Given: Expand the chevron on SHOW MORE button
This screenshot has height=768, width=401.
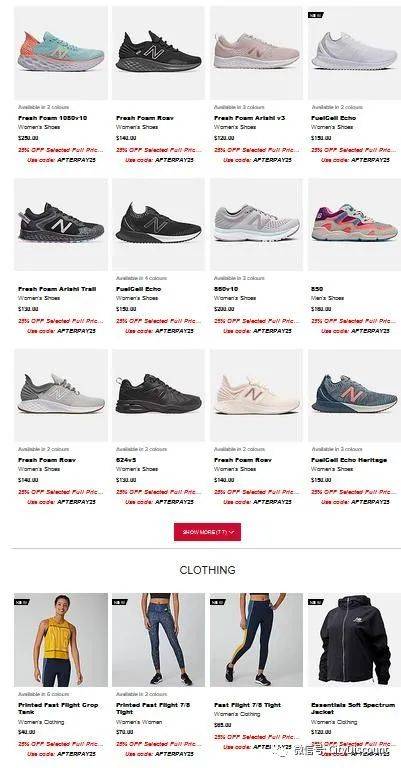Looking at the screenshot, I should pos(231,532).
